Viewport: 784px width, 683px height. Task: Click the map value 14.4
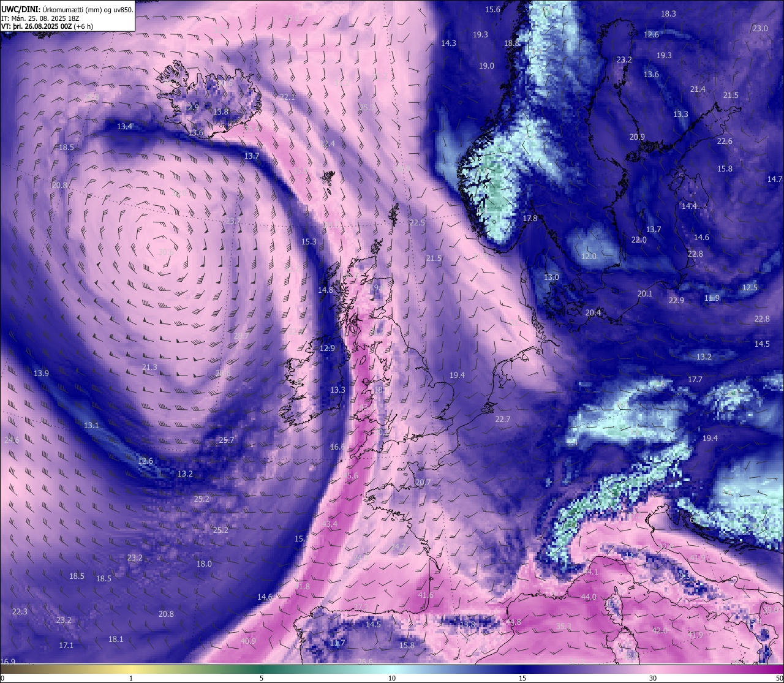point(690,206)
